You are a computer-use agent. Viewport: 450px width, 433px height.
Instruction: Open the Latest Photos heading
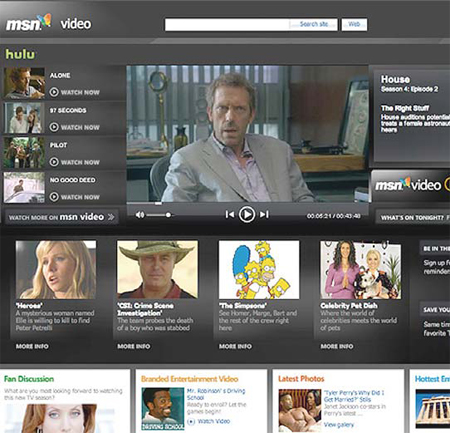point(301,379)
